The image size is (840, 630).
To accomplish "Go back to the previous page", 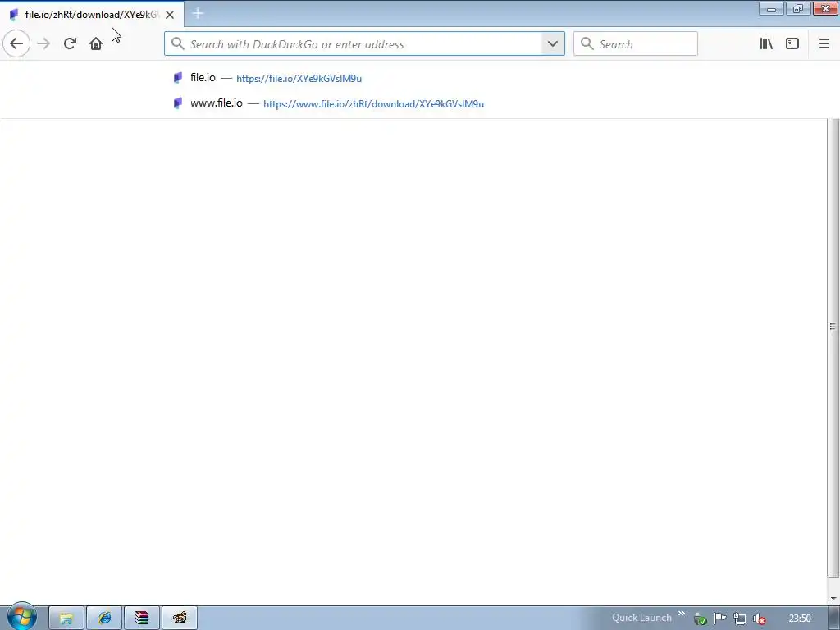I will pos(16,43).
